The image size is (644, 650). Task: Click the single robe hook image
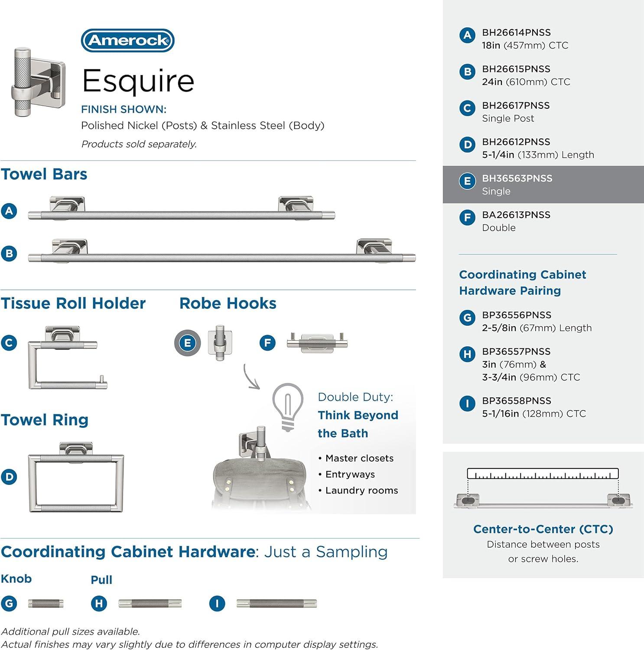[x=220, y=342]
